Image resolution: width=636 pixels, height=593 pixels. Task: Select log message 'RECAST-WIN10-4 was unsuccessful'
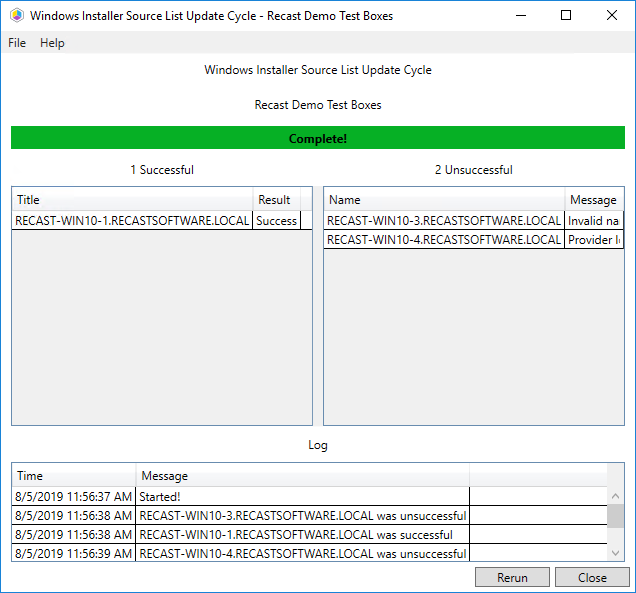[x=303, y=553]
